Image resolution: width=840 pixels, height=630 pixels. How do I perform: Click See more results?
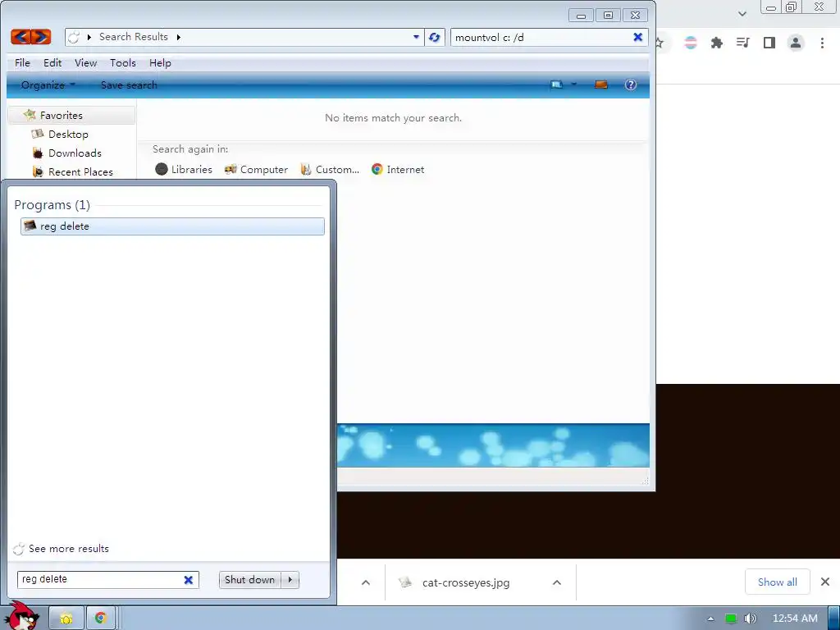coord(61,549)
